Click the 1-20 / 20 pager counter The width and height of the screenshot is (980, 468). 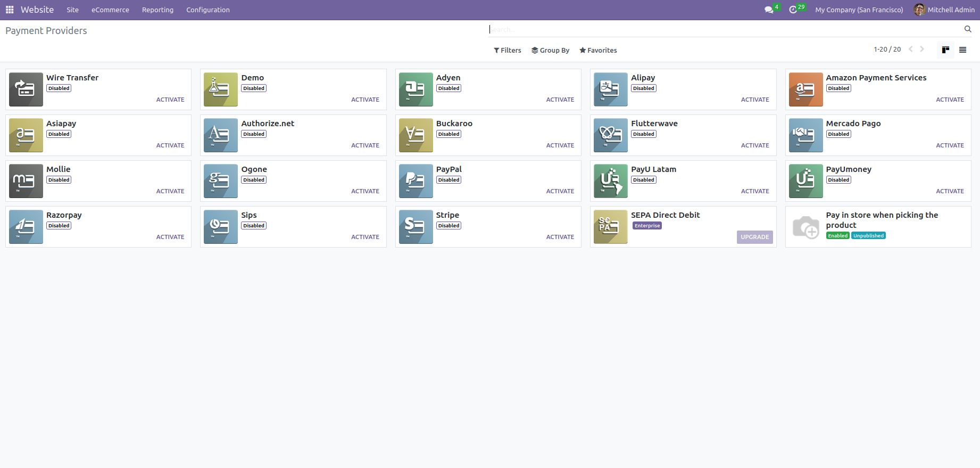[887, 50]
